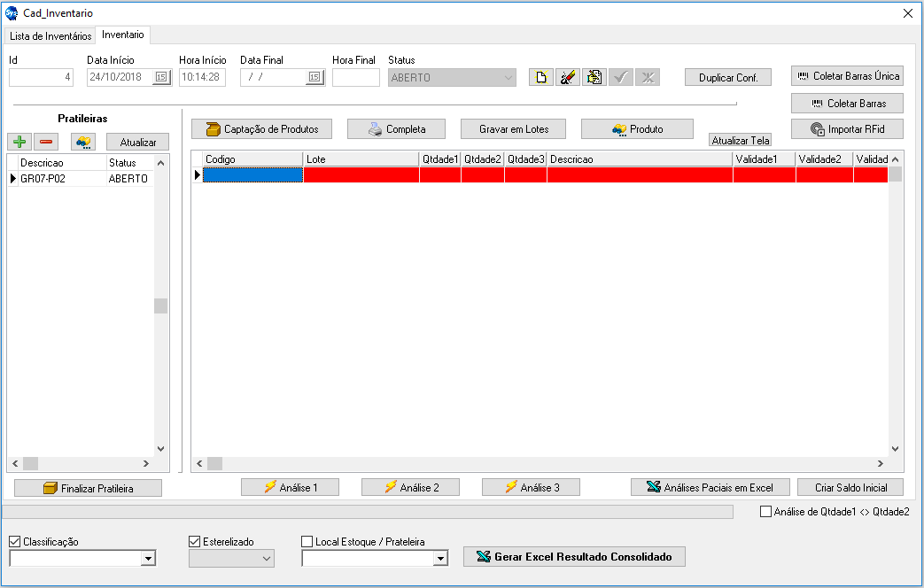The image size is (924, 588).
Task: Run Análise 1 lightning button
Action: tap(290, 487)
